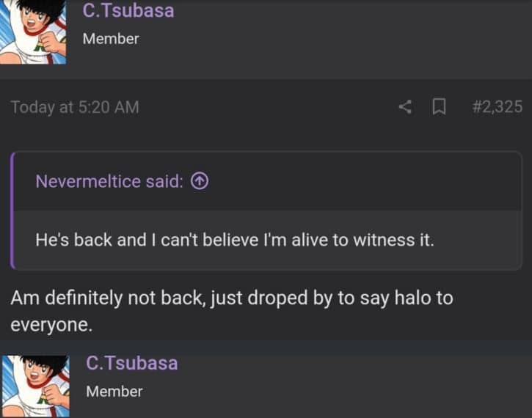
Task: Click the bottom 'Member' user title
Action: (114, 392)
